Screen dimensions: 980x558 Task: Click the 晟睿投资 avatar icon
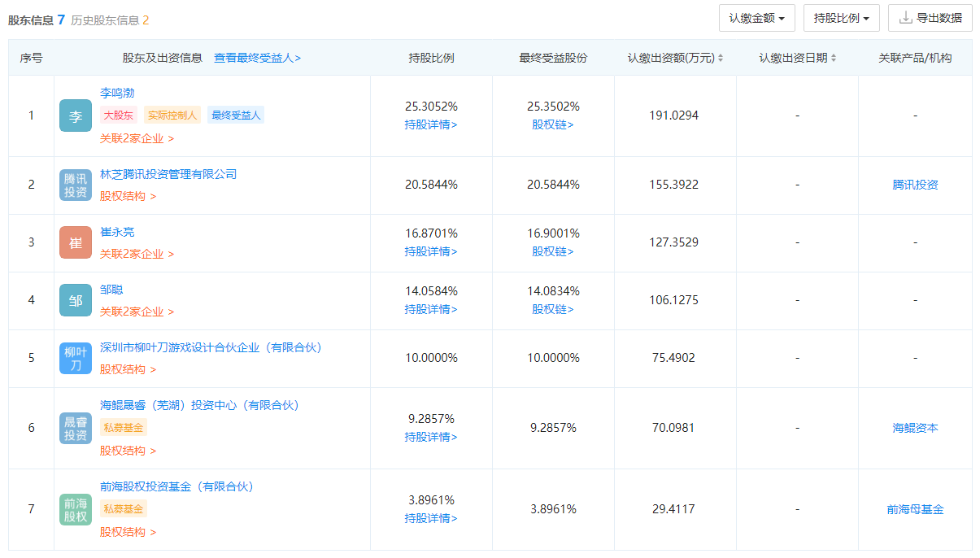(x=76, y=428)
